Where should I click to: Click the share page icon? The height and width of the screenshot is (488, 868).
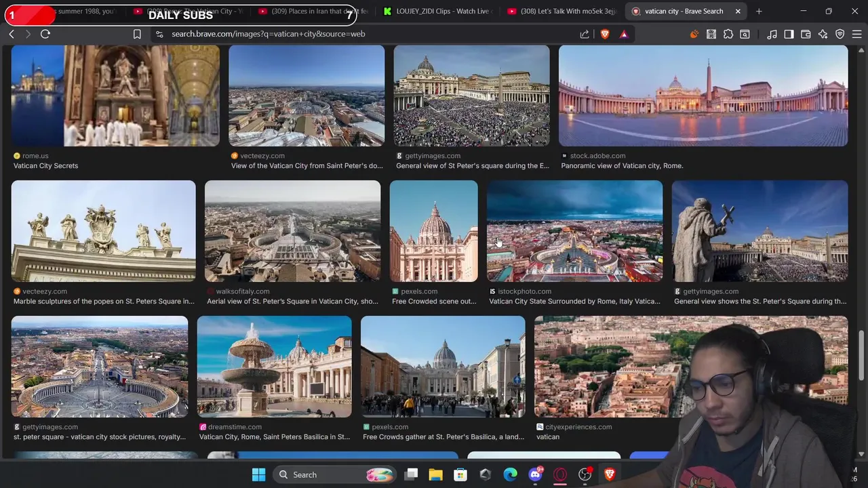(585, 34)
